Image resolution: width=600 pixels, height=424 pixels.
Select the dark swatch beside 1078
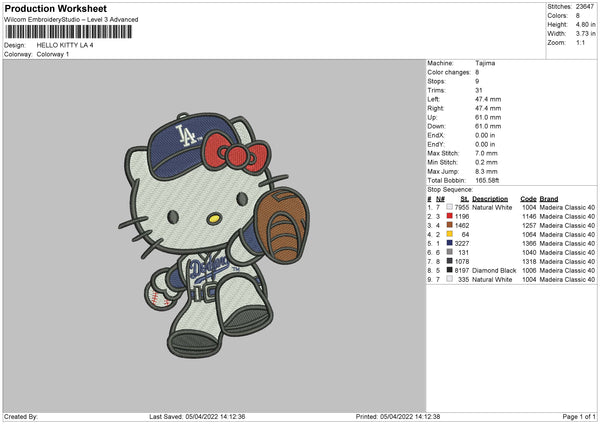450,261
